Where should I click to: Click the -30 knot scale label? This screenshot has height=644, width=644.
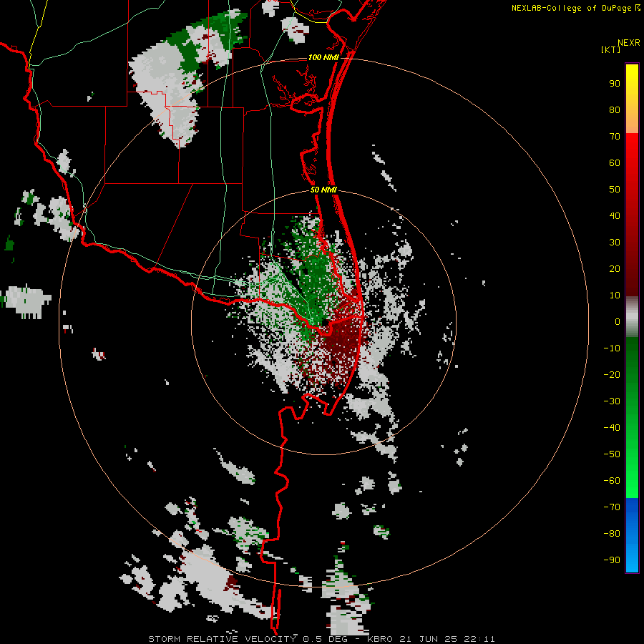coord(612,401)
